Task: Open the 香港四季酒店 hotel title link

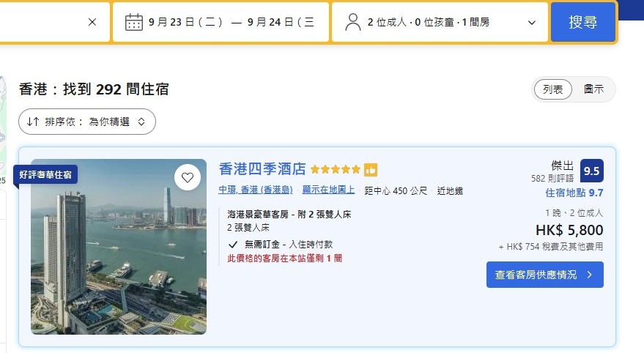Action: [262, 168]
